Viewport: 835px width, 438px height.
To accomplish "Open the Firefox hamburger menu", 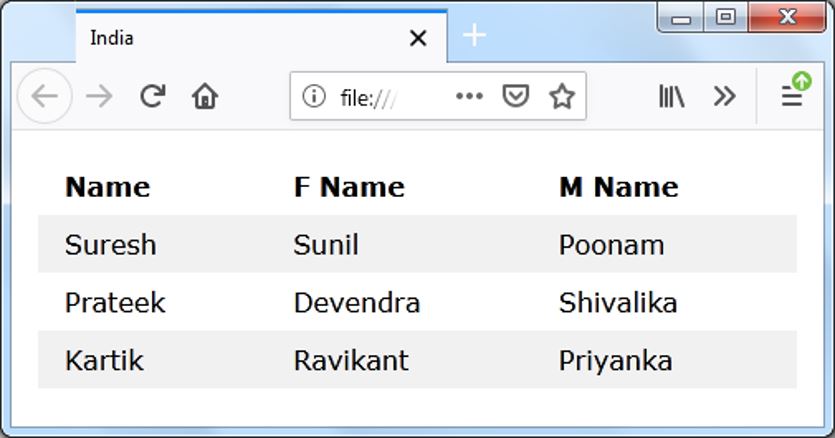I will point(792,96).
